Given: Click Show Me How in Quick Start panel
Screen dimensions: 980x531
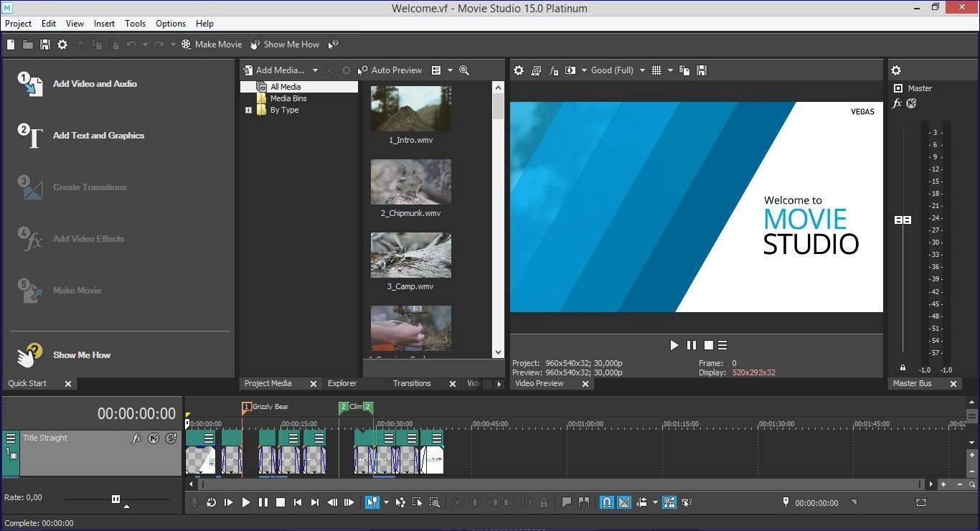Looking at the screenshot, I should (x=65, y=354).
